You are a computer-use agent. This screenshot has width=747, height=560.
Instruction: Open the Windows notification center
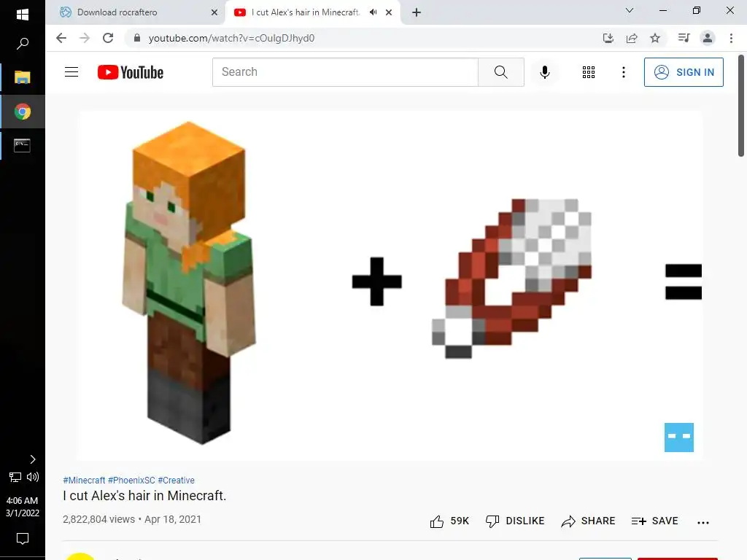point(23,539)
